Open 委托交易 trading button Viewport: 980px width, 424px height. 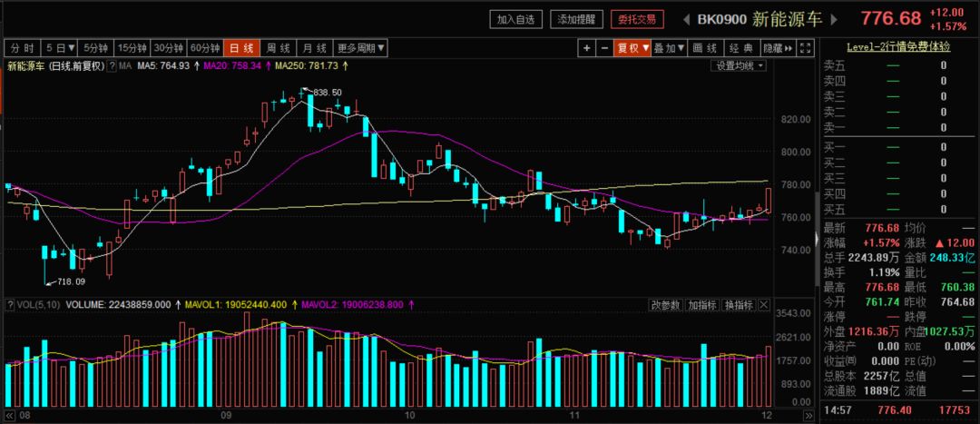click(x=637, y=19)
